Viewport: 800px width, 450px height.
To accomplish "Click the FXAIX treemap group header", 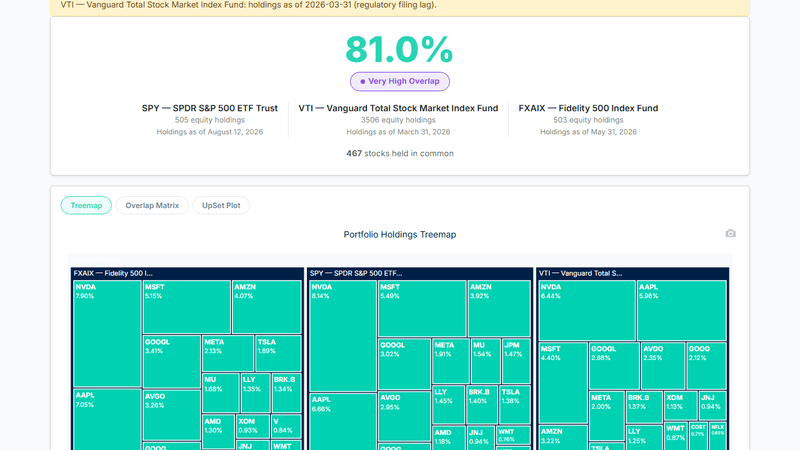I will 187,273.
